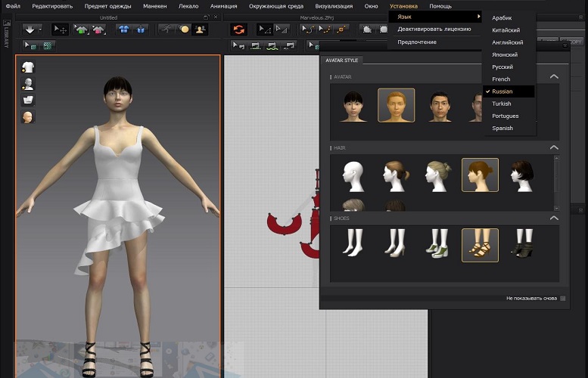The height and width of the screenshot is (378, 588).
Task: Click the show sewing icon after wavy line
Action: pos(289,45)
